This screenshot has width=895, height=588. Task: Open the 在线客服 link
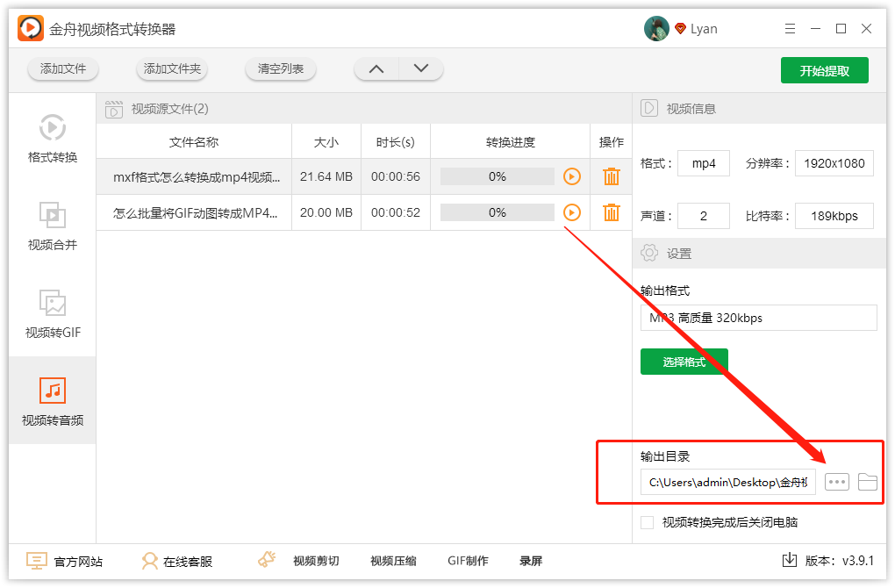click(188, 562)
